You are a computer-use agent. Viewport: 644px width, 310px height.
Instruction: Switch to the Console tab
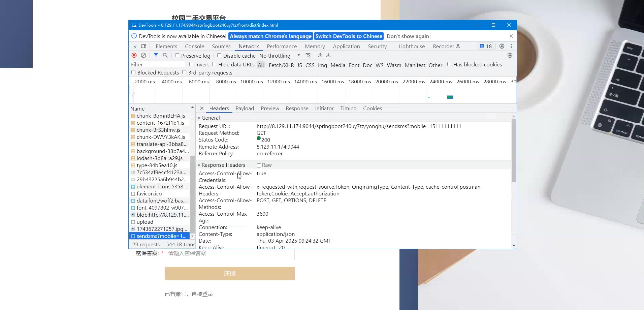pyautogui.click(x=194, y=46)
